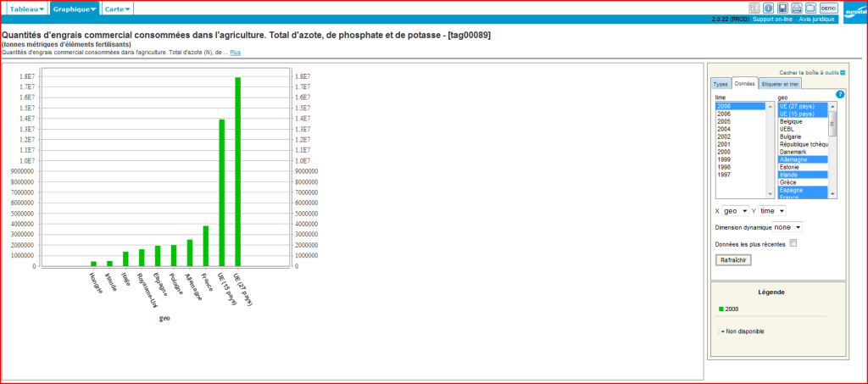Switch to the Etiqueter et trier tab
Screen dimensions: 868x384
point(780,84)
